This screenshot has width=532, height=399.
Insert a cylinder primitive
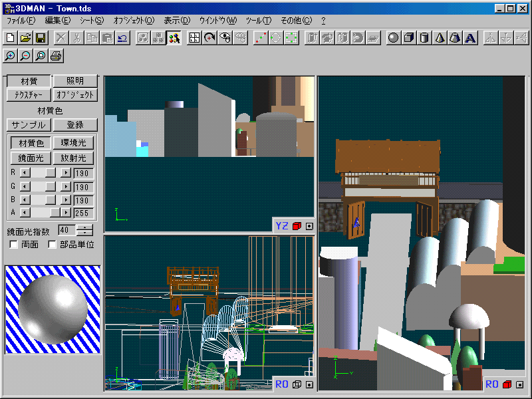click(424, 38)
